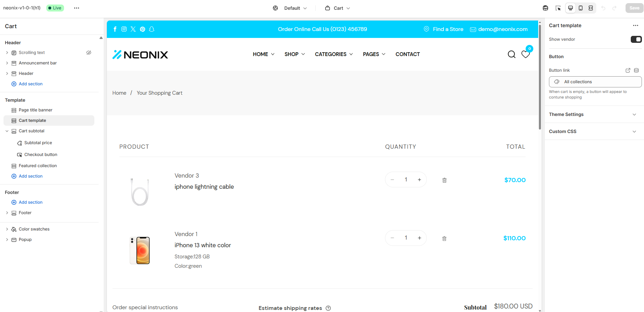Image resolution: width=644 pixels, height=312 pixels.
Task: Switch to mobile preview icon
Action: 581,8
